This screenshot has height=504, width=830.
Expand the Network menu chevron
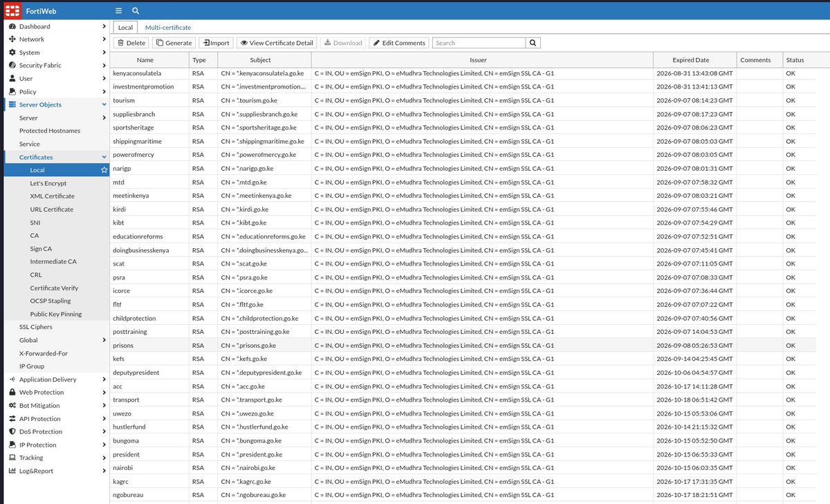click(104, 39)
